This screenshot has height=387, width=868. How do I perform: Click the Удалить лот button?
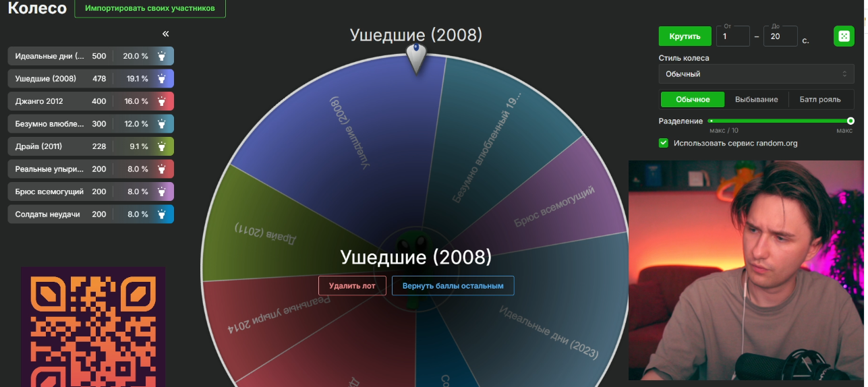pyautogui.click(x=352, y=286)
